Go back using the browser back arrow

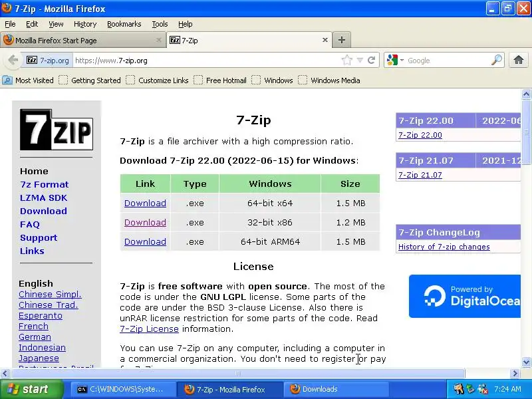(x=13, y=61)
